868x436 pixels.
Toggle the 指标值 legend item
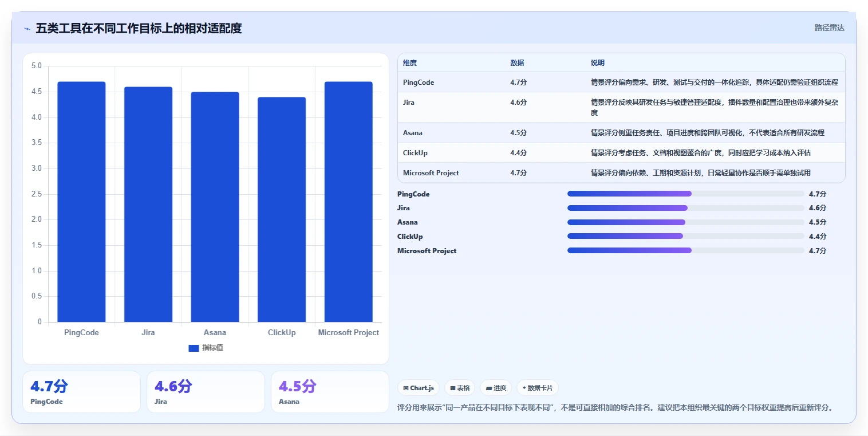tap(206, 348)
